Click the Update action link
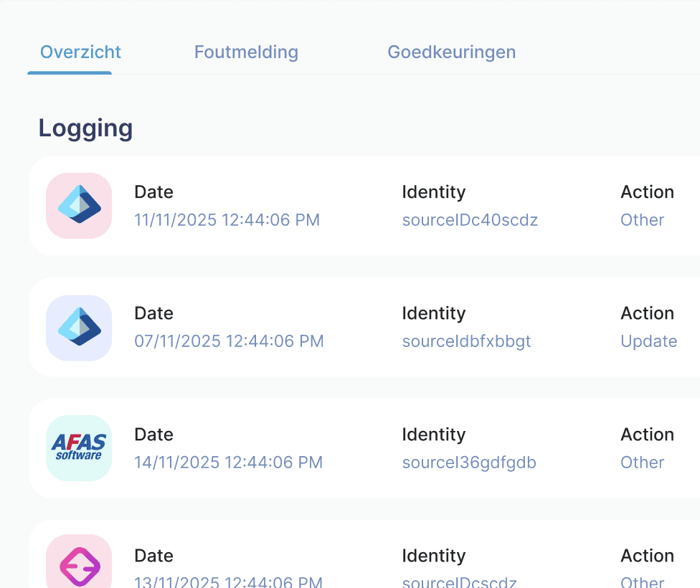700x588 pixels. [648, 341]
